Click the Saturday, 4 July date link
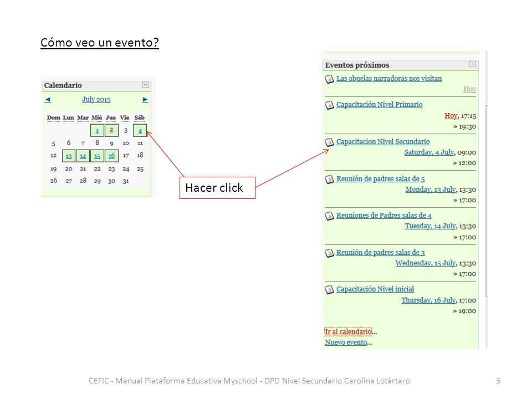The width and height of the screenshot is (532, 399). pos(429,152)
